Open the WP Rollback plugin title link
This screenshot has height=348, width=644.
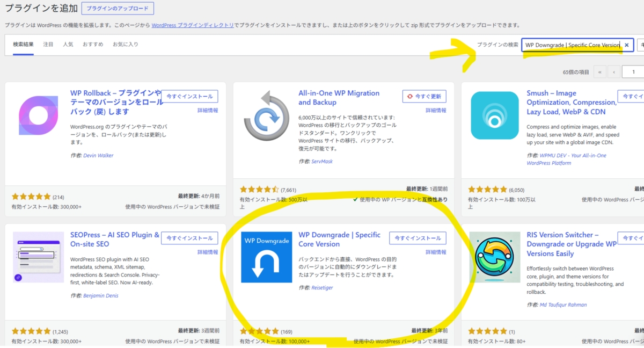115,102
